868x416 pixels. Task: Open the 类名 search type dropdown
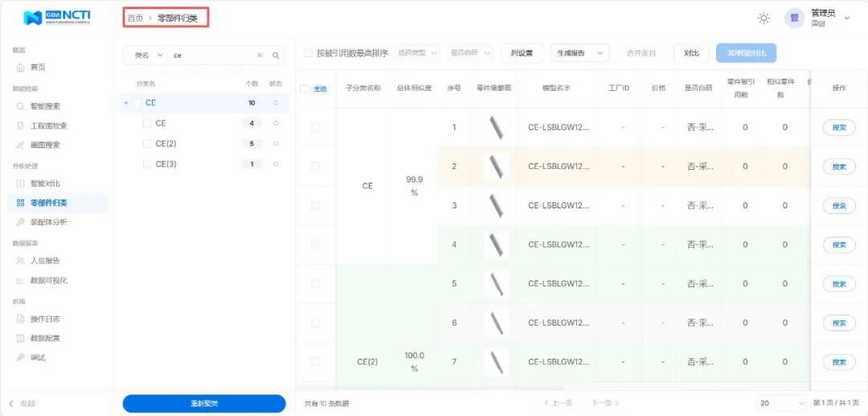[149, 56]
